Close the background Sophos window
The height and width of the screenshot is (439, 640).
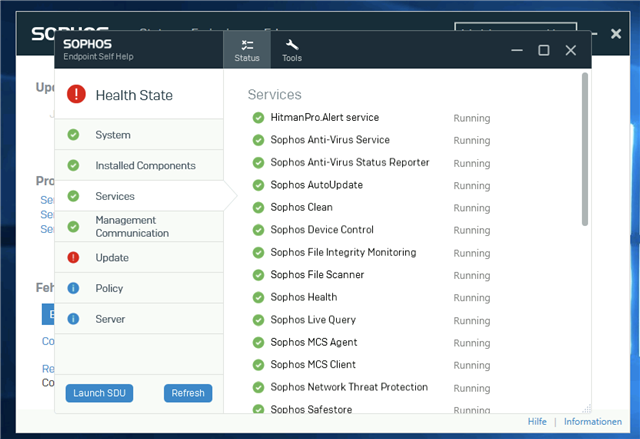tap(616, 33)
